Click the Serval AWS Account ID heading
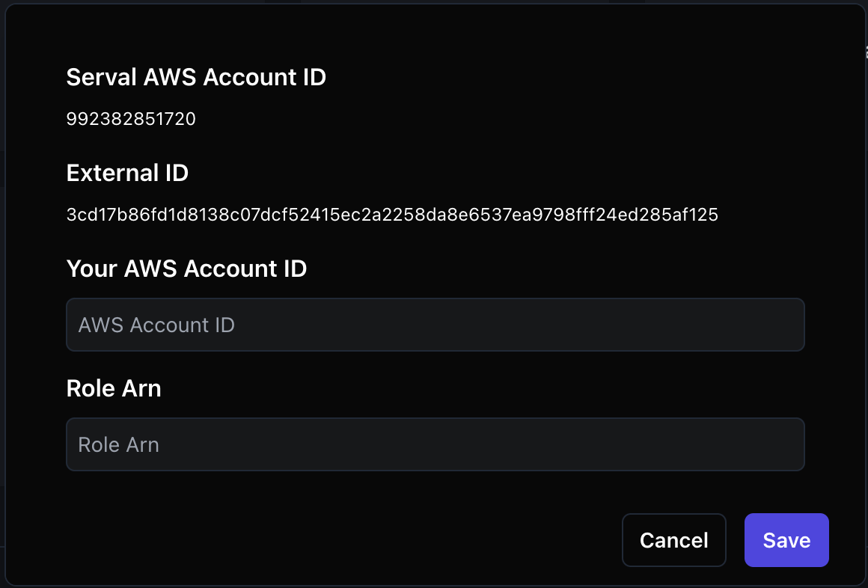 pyautogui.click(x=196, y=77)
